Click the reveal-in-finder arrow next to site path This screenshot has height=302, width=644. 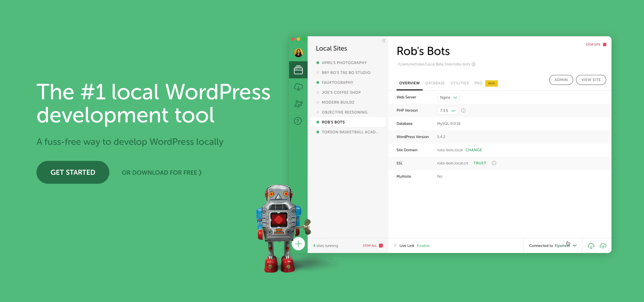point(474,64)
